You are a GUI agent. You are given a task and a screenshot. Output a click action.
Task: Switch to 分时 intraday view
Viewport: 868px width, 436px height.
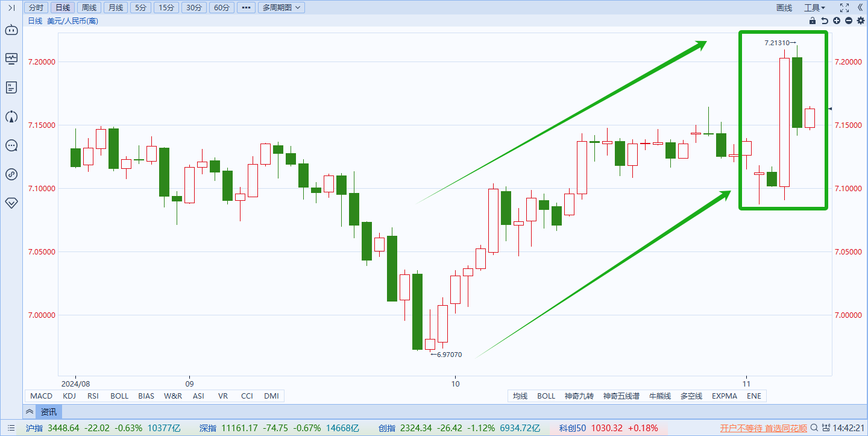36,8
